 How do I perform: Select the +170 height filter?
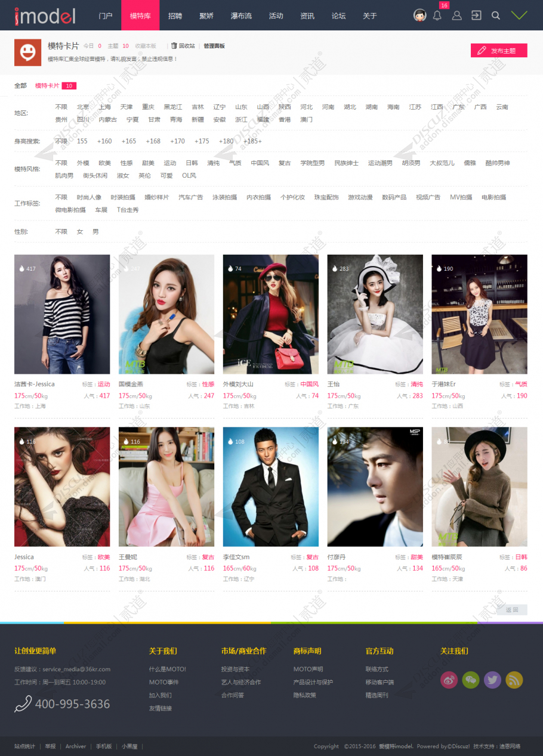177,141
